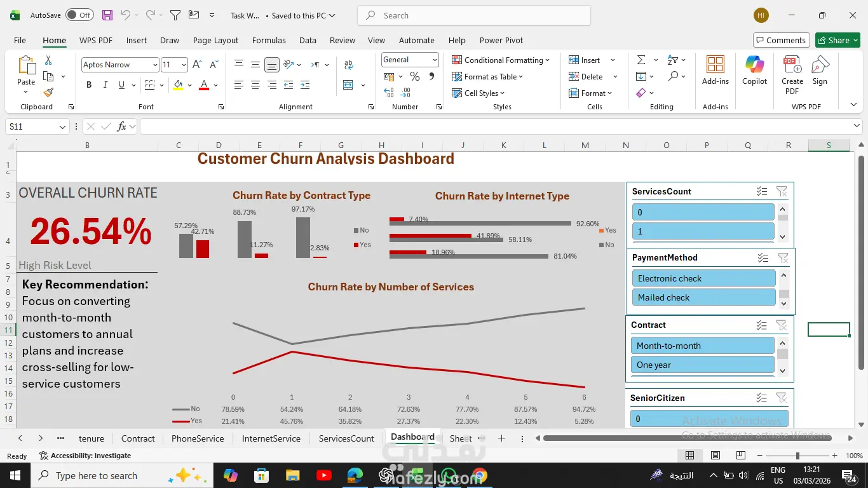This screenshot has width=868, height=488.
Task: Expand the Paste options arrow
Action: [x=26, y=92]
